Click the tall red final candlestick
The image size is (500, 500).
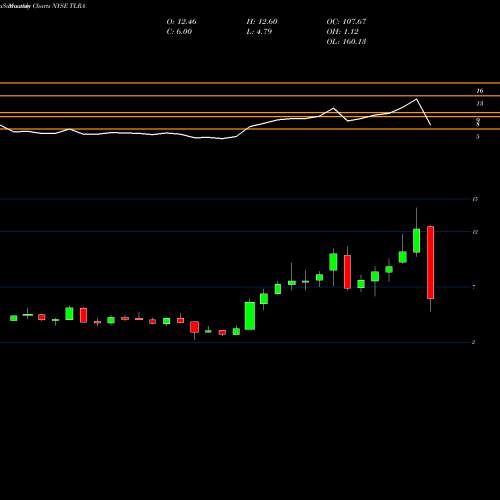pos(430,262)
